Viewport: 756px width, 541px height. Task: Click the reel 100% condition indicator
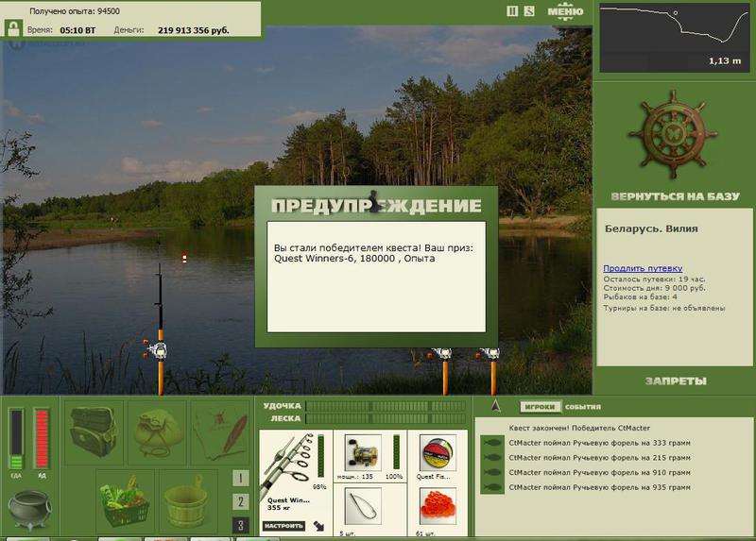coord(394,477)
